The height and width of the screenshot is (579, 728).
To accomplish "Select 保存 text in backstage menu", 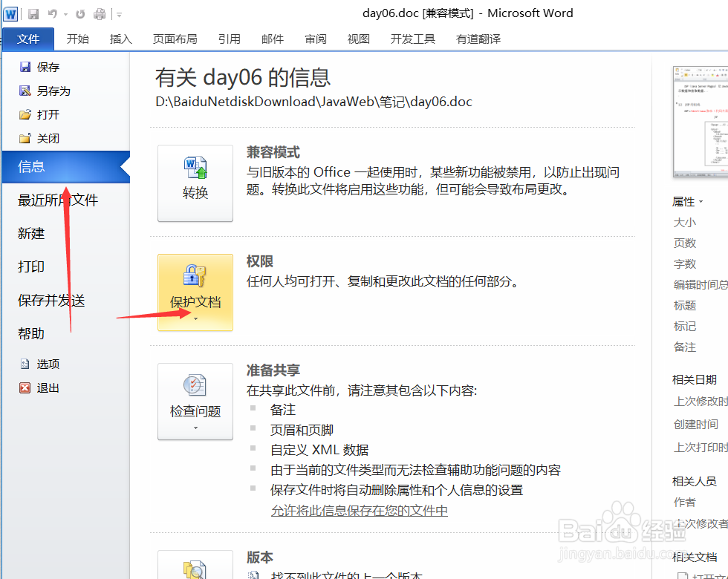I will (48, 68).
